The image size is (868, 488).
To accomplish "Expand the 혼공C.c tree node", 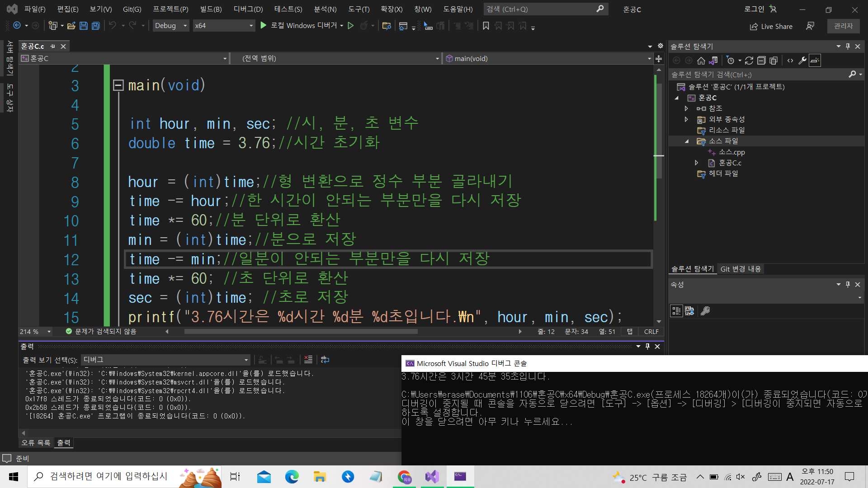I will click(697, 163).
